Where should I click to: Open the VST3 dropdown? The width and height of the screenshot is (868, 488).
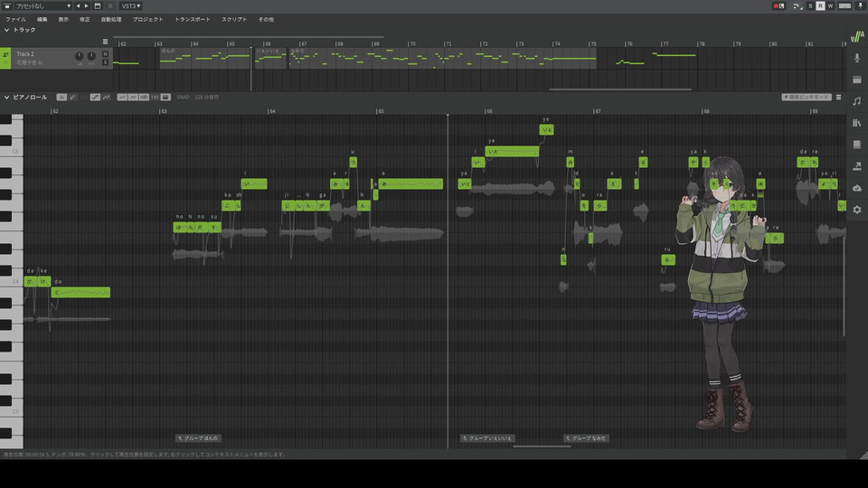130,6
